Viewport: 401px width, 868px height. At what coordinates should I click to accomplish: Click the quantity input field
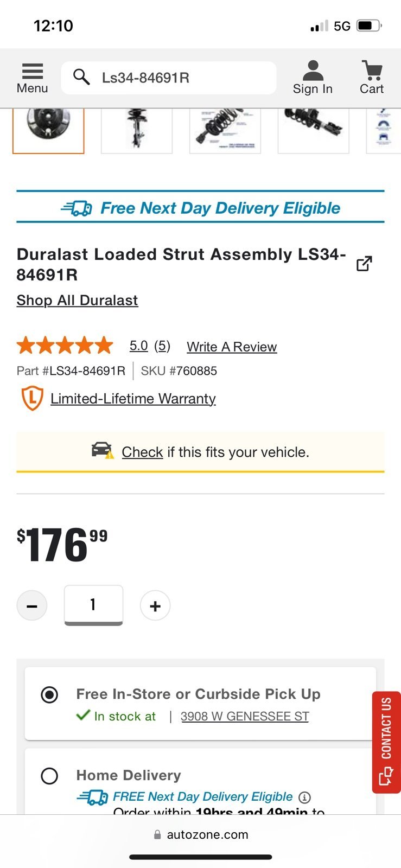point(93,605)
